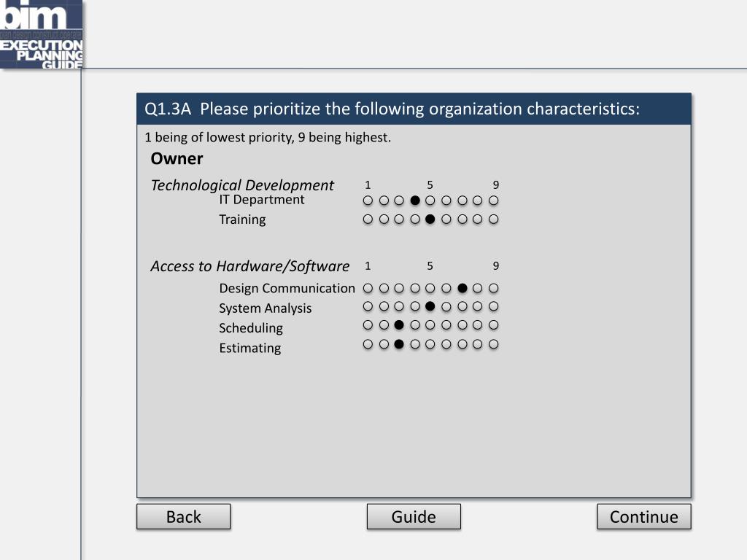This screenshot has height=560, width=747.
Task: Set IT Department priority to 1
Action: click(x=368, y=201)
